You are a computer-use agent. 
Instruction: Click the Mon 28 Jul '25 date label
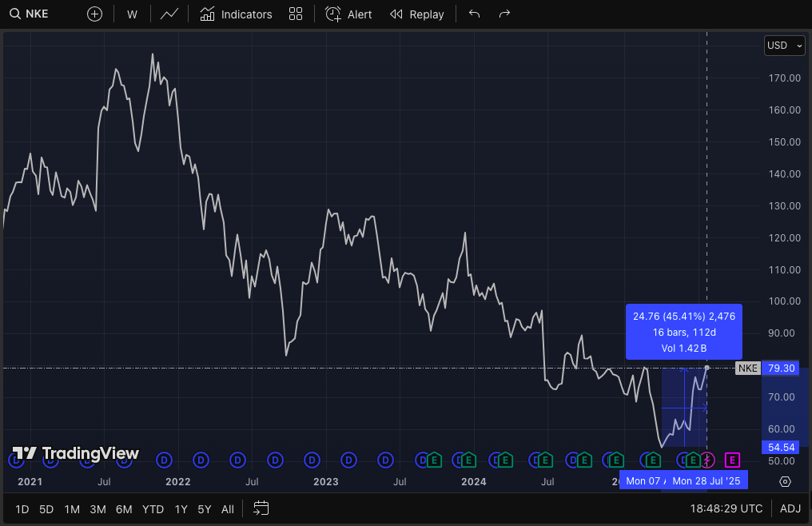click(707, 481)
